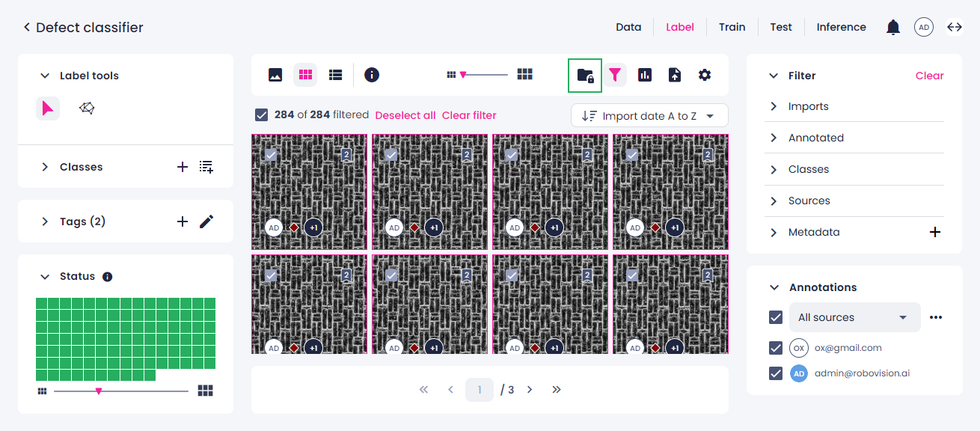Open the statistics chart icon
This screenshot has height=431, width=980.
(645, 75)
